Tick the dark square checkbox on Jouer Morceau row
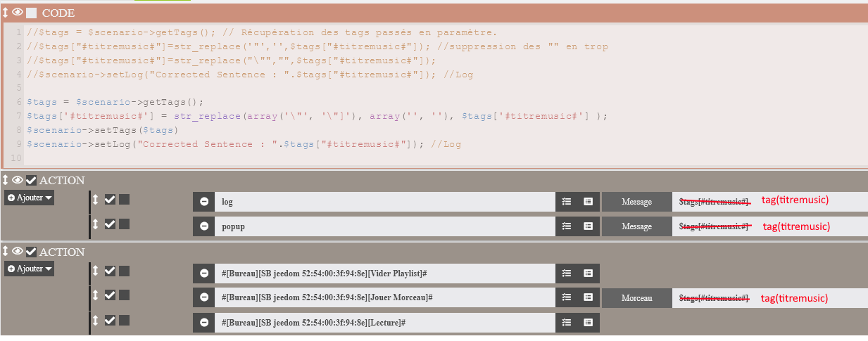Image resolution: width=868 pixels, height=341 pixels. point(124,296)
